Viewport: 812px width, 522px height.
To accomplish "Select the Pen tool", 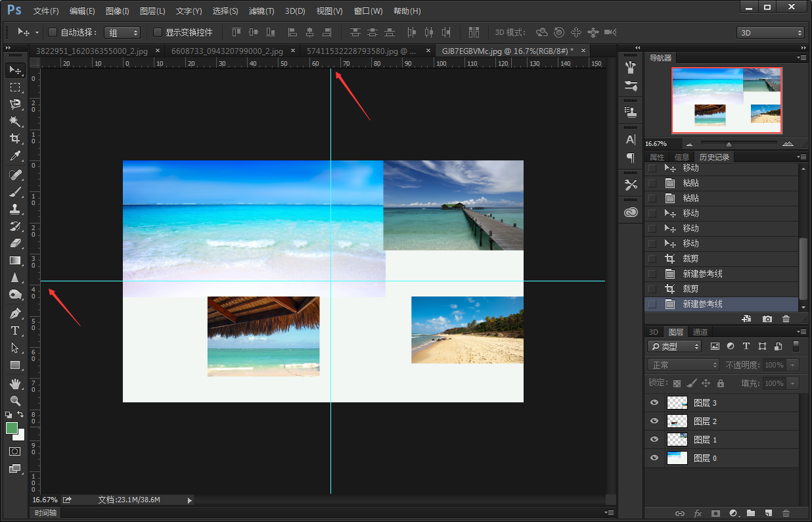I will (x=14, y=313).
